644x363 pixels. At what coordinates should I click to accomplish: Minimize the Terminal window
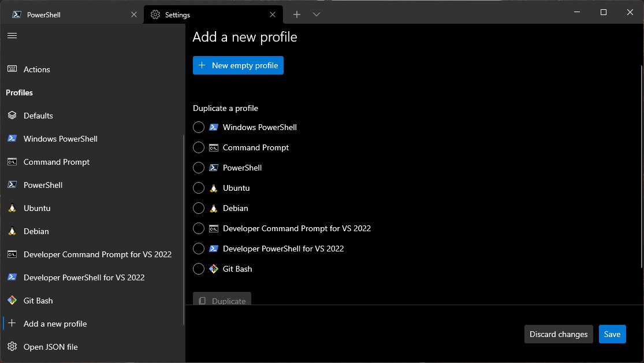coord(577,12)
